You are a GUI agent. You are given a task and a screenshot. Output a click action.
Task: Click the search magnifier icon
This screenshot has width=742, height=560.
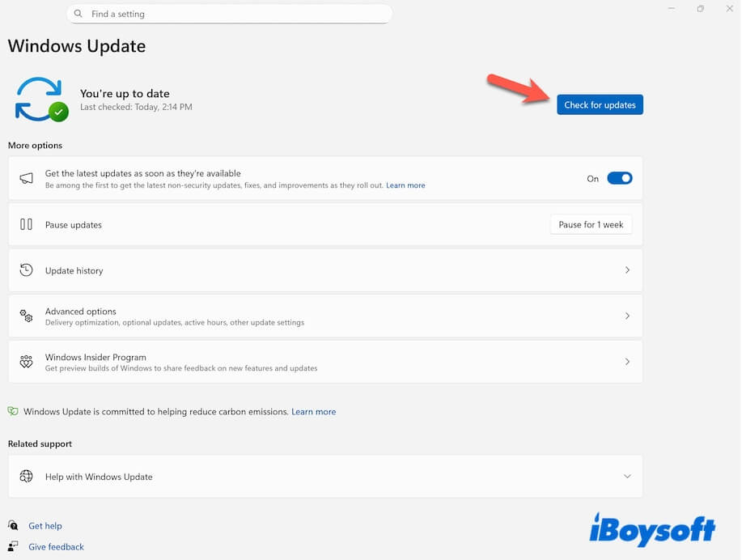click(x=78, y=14)
